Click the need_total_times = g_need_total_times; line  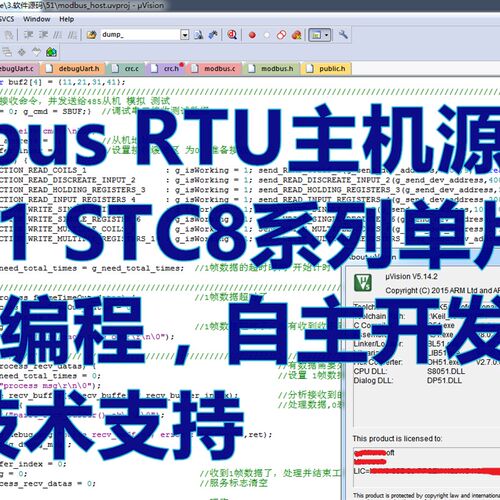tap(92, 268)
